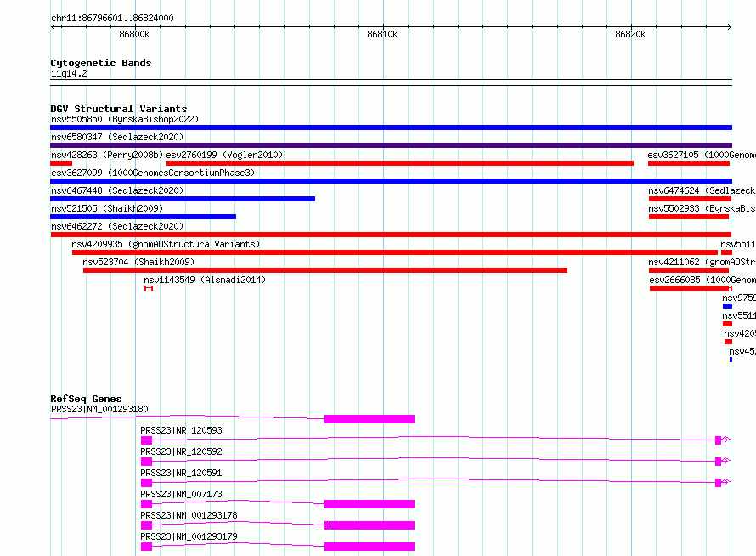Open transcript PRSS23|NM_001293180 label

coord(99,409)
